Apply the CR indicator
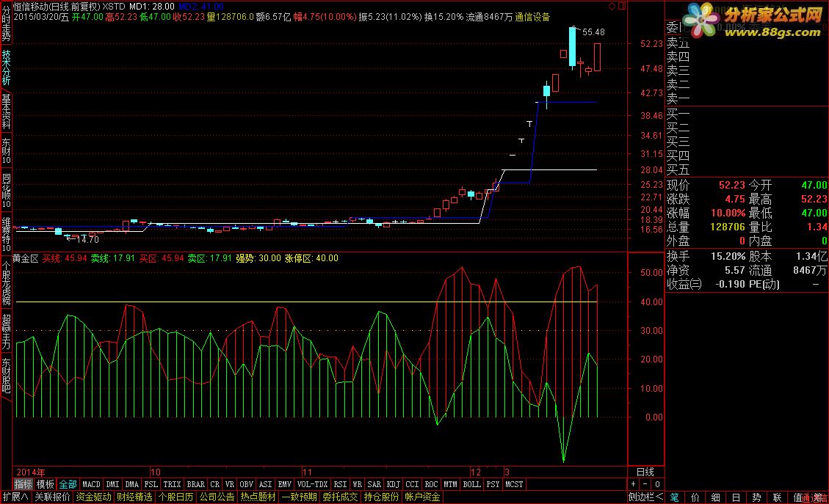829x504 pixels. [x=214, y=484]
